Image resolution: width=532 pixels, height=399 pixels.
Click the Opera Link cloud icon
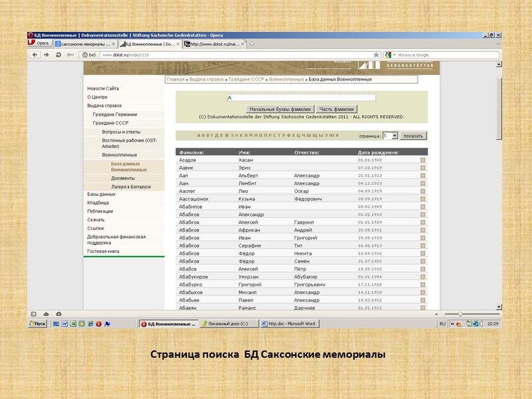click(46, 314)
